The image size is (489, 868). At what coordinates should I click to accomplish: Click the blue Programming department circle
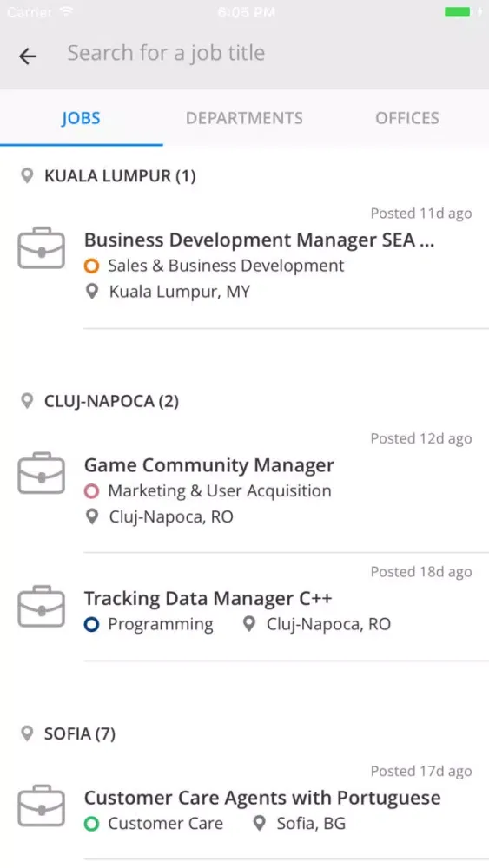[92, 624]
